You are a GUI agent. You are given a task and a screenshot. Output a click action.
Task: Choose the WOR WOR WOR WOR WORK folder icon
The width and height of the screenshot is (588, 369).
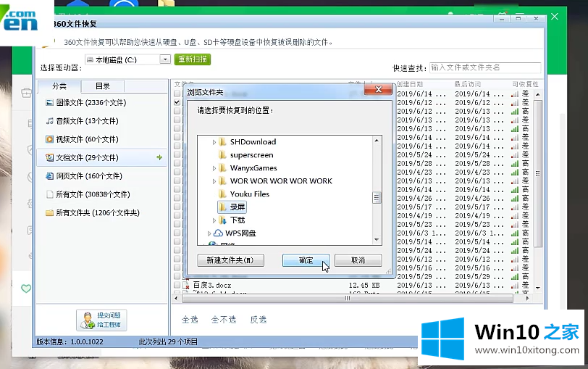(222, 181)
